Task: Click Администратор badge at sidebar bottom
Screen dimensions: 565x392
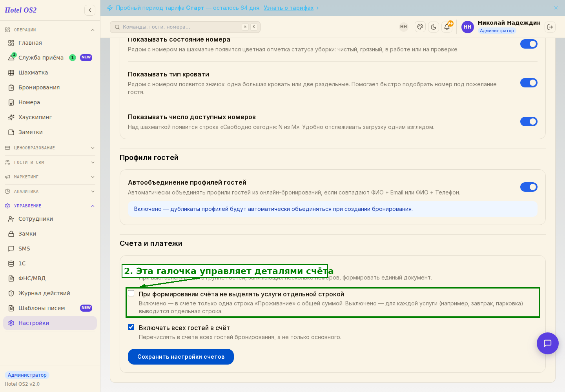Action: [x=27, y=375]
